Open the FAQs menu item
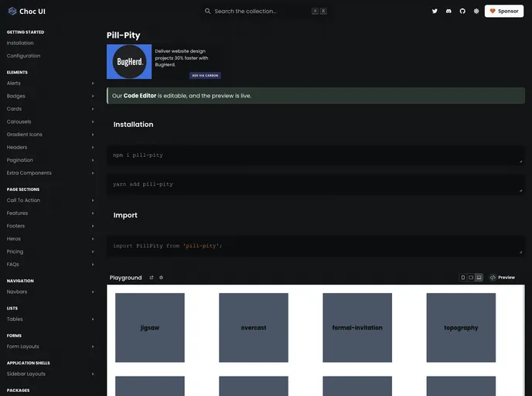Viewport: 532px width, 396px height. (x=50, y=265)
